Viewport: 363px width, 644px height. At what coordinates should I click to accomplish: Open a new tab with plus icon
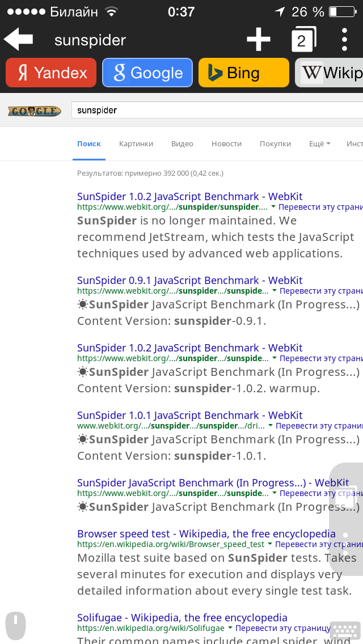pyautogui.click(x=259, y=40)
